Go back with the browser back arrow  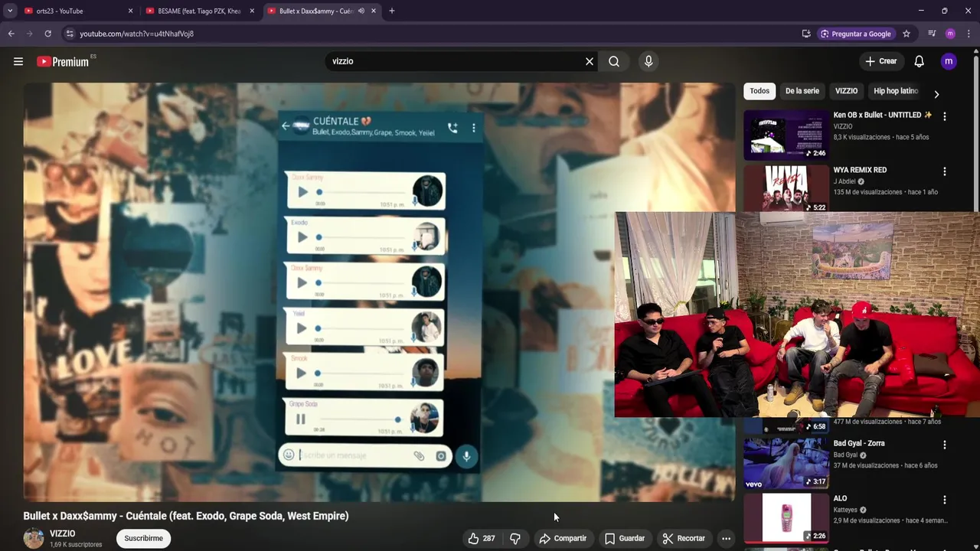click(x=11, y=34)
